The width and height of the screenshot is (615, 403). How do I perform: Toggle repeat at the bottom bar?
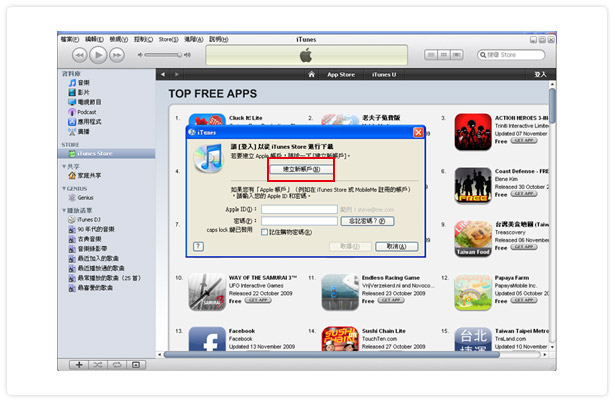pos(117,365)
